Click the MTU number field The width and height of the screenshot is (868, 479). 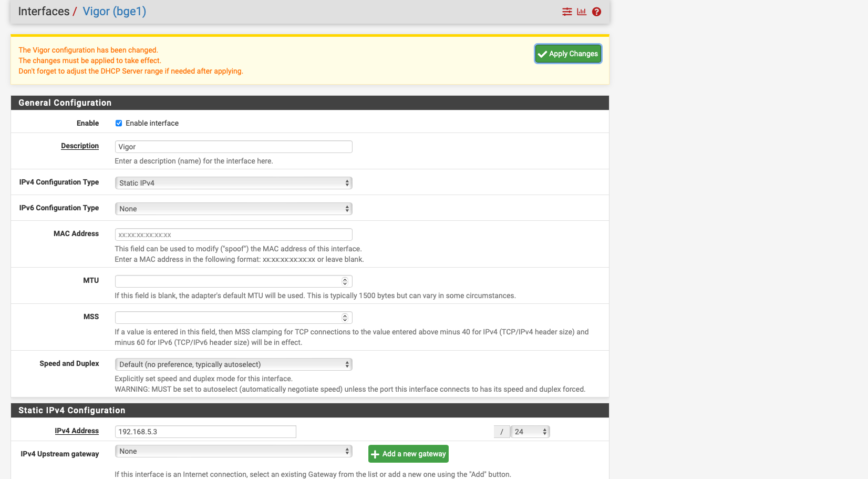pos(233,281)
